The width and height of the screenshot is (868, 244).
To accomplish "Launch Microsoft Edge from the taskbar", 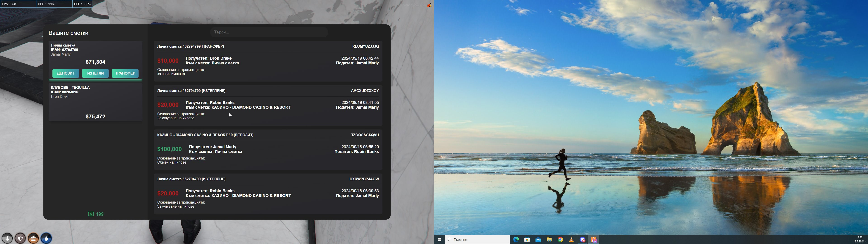I will pyautogui.click(x=516, y=240).
